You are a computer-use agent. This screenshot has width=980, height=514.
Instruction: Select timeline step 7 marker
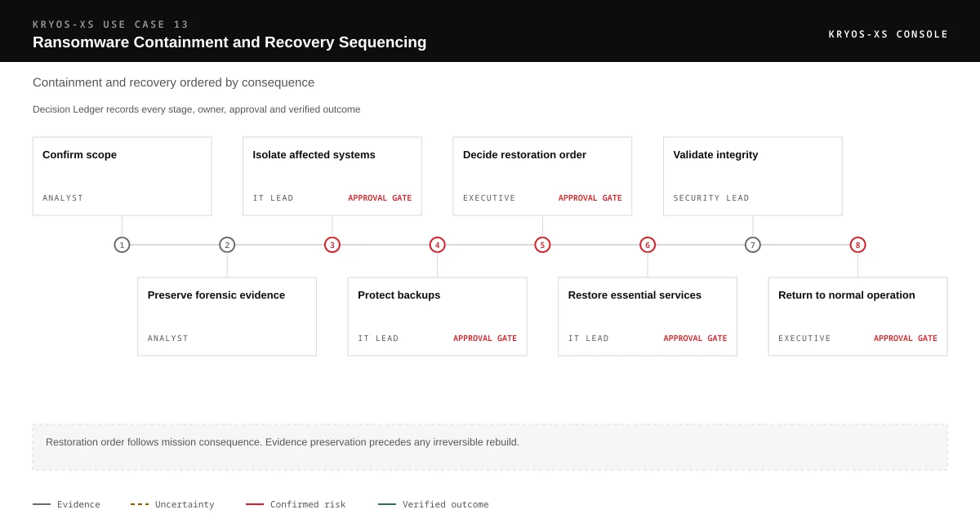(x=753, y=245)
